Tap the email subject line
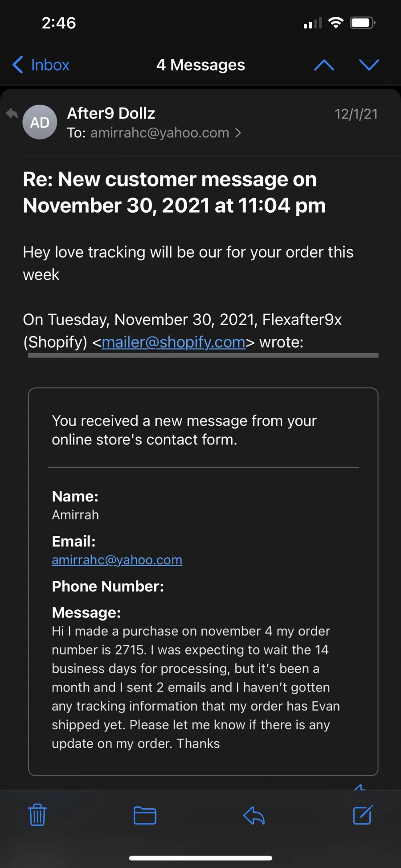Viewport: 401px width, 868px height. click(174, 193)
